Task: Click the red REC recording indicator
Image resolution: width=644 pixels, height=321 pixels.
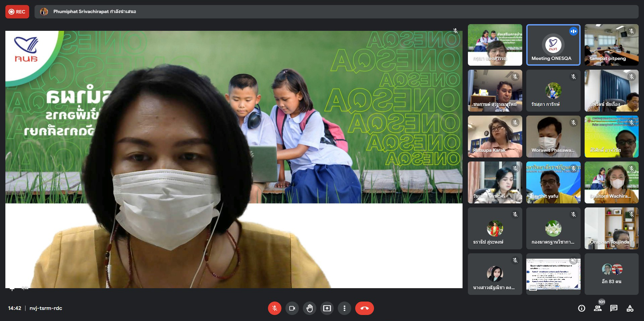Action: (x=17, y=12)
